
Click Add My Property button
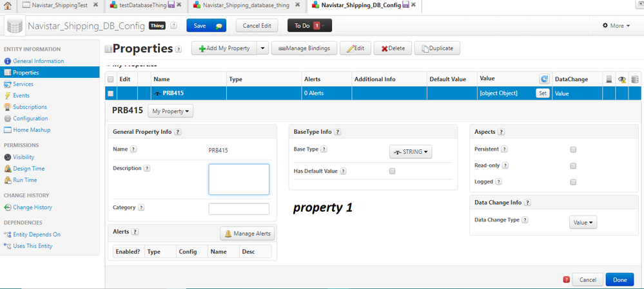[x=224, y=48]
